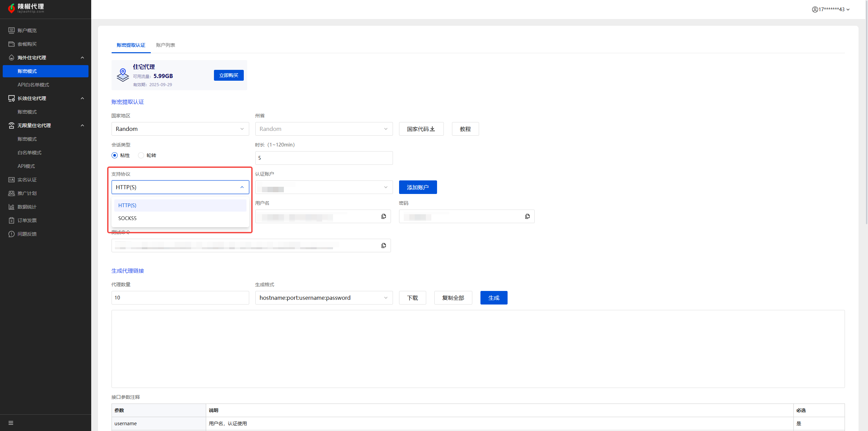Open the user account profile icon
868x431 pixels.
coord(815,9)
